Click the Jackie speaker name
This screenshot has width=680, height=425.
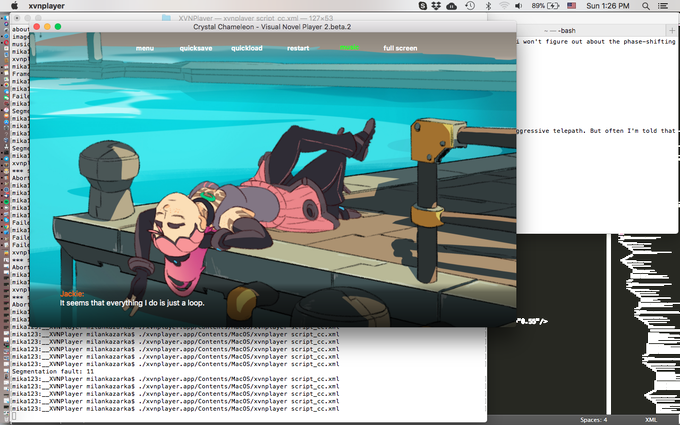72,294
